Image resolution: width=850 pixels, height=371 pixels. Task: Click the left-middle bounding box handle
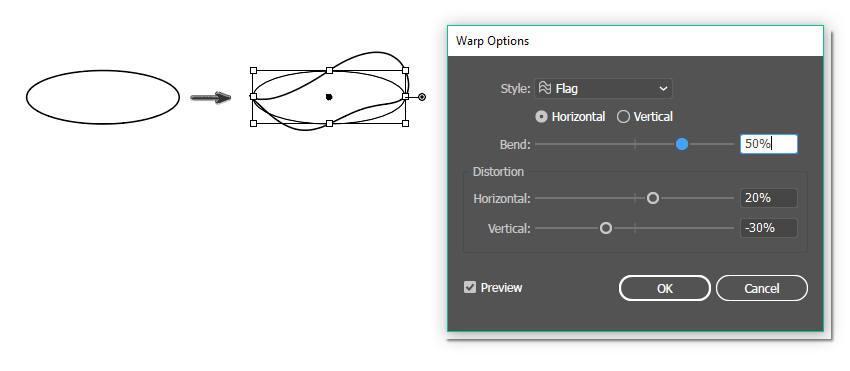[x=253, y=97]
